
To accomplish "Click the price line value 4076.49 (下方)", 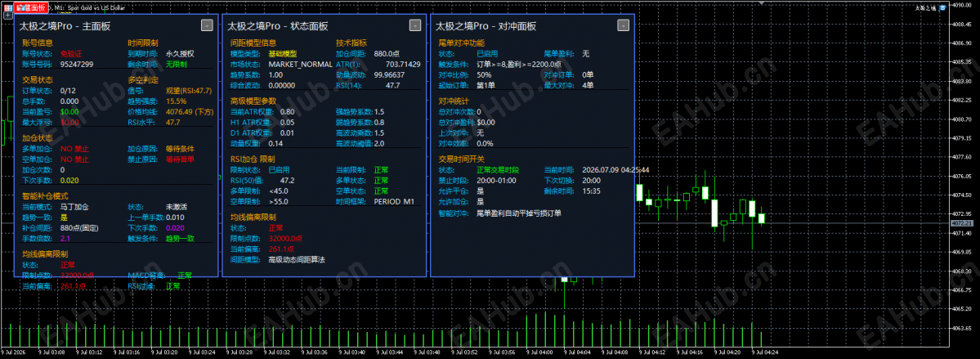I will pos(190,111).
